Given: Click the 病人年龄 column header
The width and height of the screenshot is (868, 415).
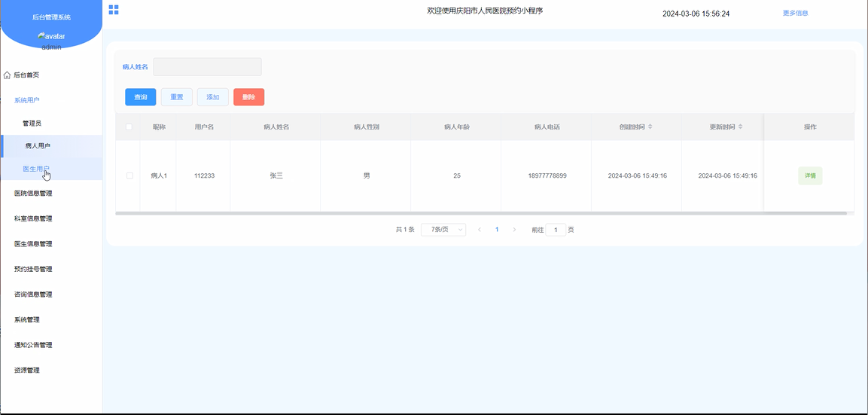Looking at the screenshot, I should click(457, 127).
